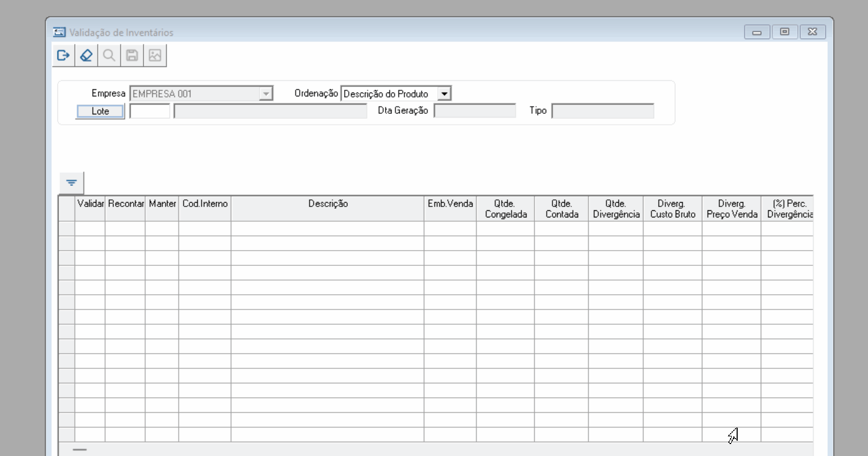
Task: Click the Emb.Venda column header
Action: coord(450,209)
